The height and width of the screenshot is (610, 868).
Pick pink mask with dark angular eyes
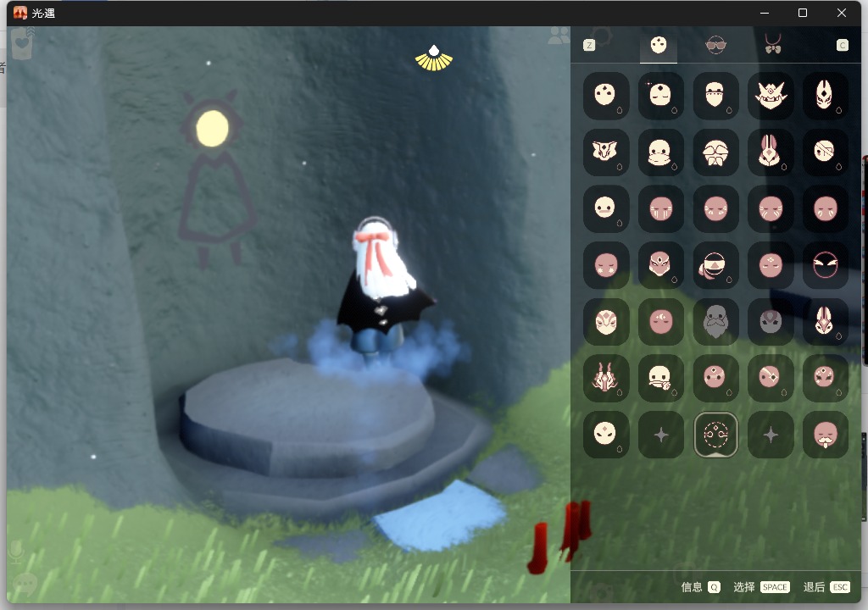(x=826, y=378)
